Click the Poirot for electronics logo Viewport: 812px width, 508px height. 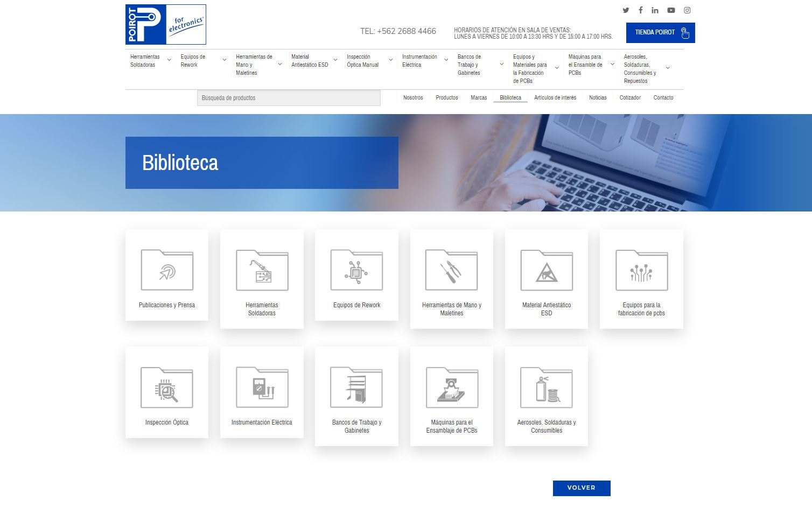pyautogui.click(x=166, y=25)
